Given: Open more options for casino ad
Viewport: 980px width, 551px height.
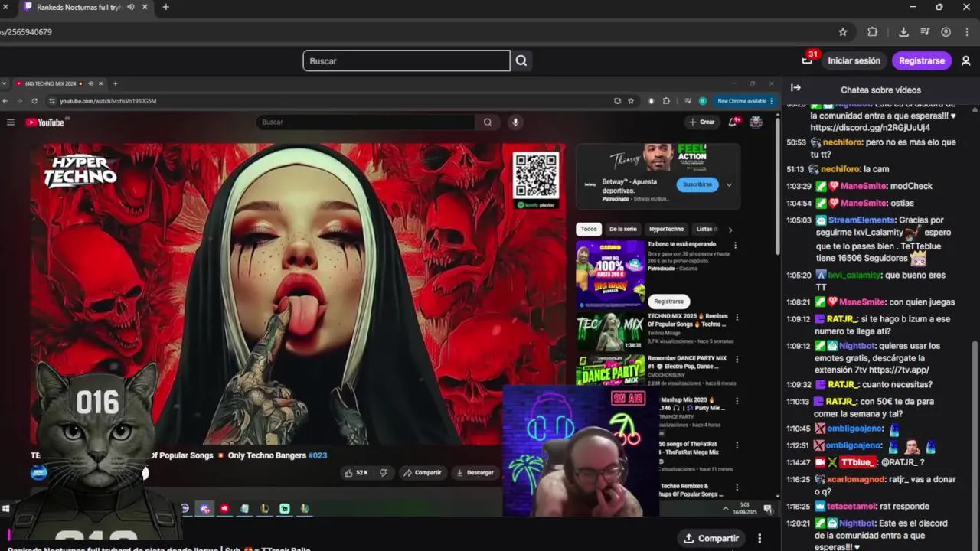Looking at the screenshot, I should point(736,246).
